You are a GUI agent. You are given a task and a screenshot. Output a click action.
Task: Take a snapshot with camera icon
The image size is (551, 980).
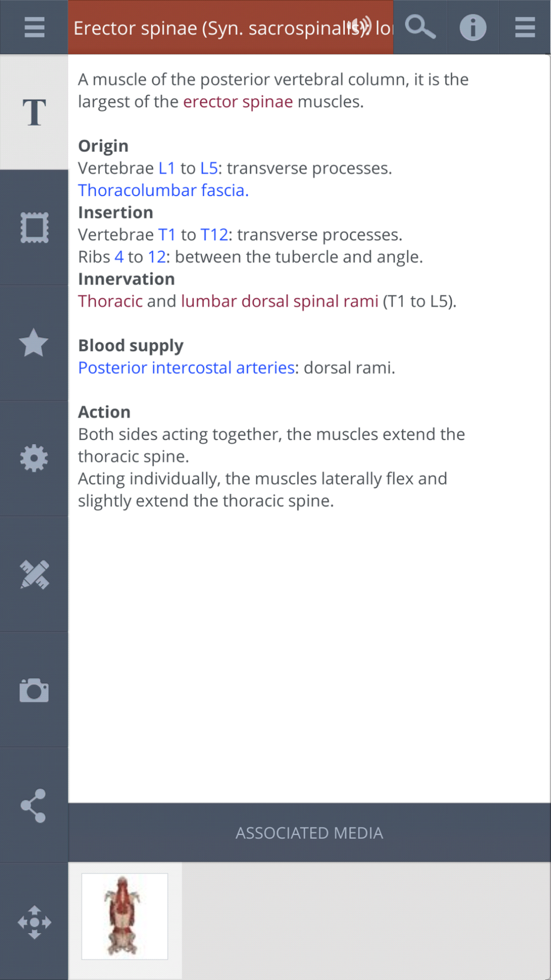(x=34, y=690)
